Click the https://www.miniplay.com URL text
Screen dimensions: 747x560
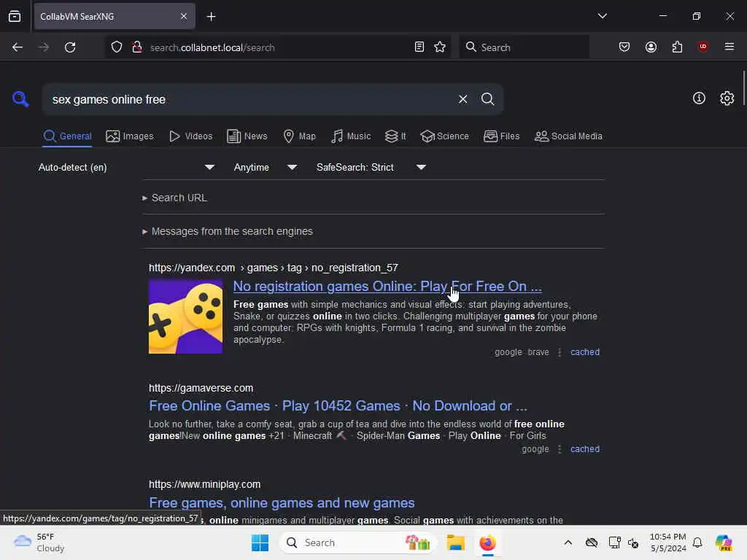coord(204,484)
